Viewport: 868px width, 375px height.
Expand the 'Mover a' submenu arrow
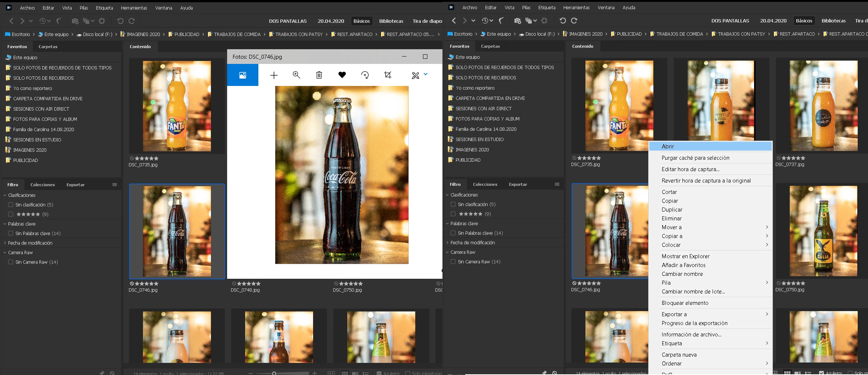tap(767, 227)
